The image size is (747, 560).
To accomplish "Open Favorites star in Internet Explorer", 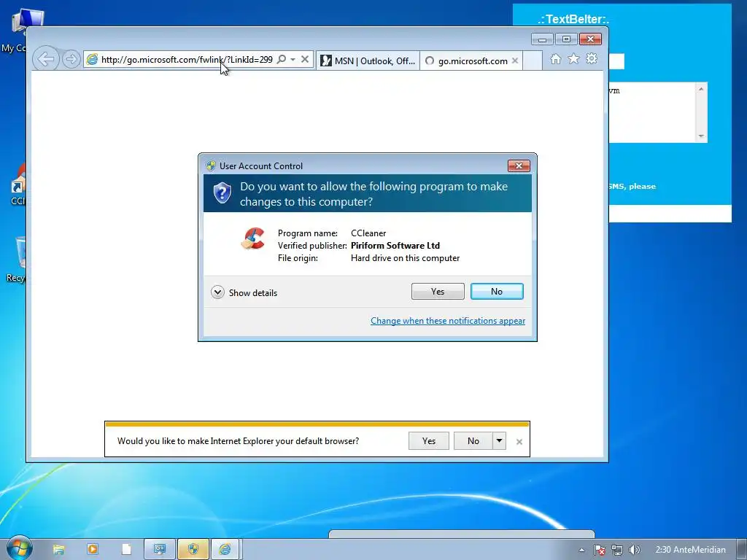I will click(x=573, y=59).
